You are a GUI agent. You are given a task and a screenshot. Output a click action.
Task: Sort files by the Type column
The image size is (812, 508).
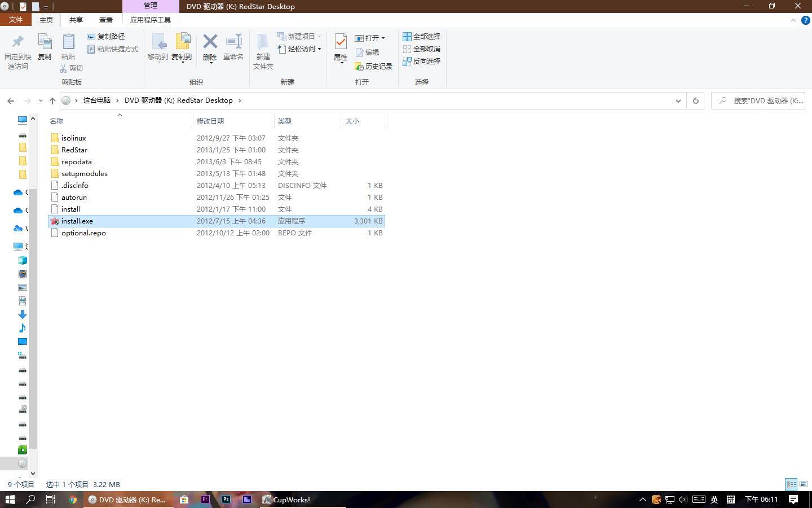(308, 121)
